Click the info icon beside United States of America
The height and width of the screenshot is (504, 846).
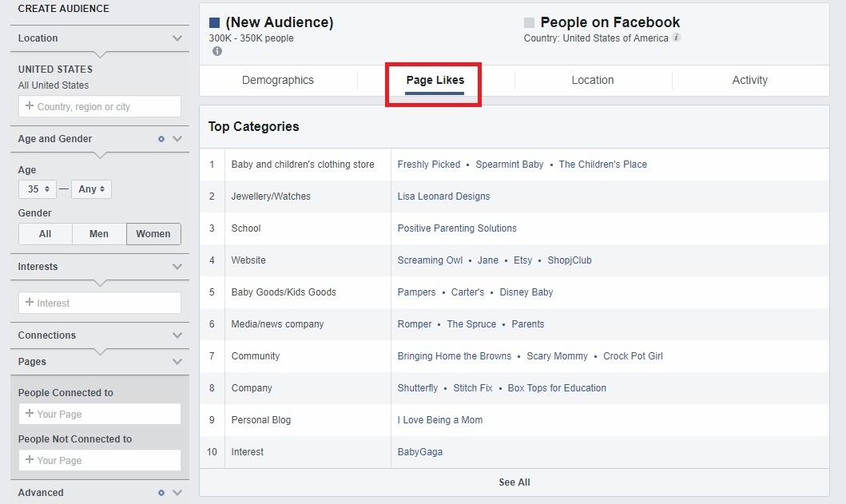677,38
